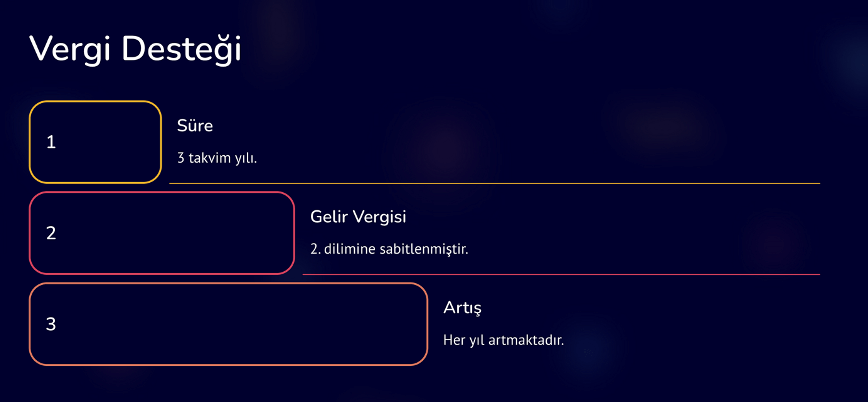The width and height of the screenshot is (868, 402).
Task: Click the '3 takvim yılı.' description text
Action: coord(217,158)
